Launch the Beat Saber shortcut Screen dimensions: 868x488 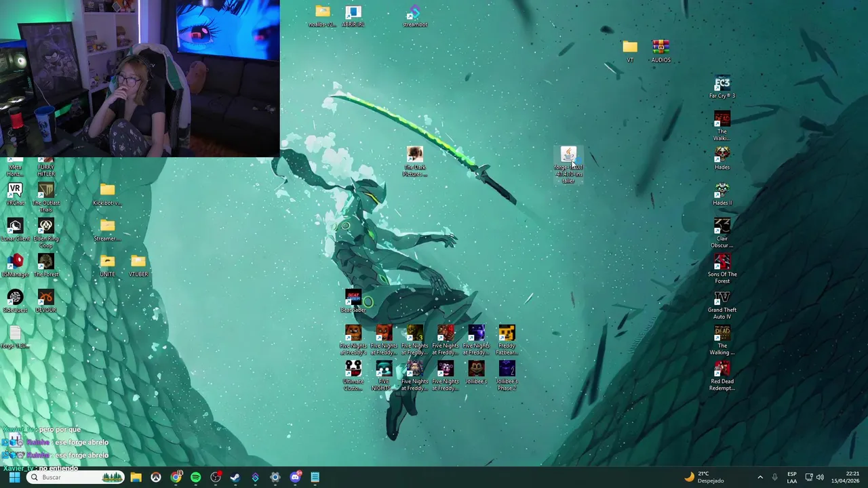[353, 301]
